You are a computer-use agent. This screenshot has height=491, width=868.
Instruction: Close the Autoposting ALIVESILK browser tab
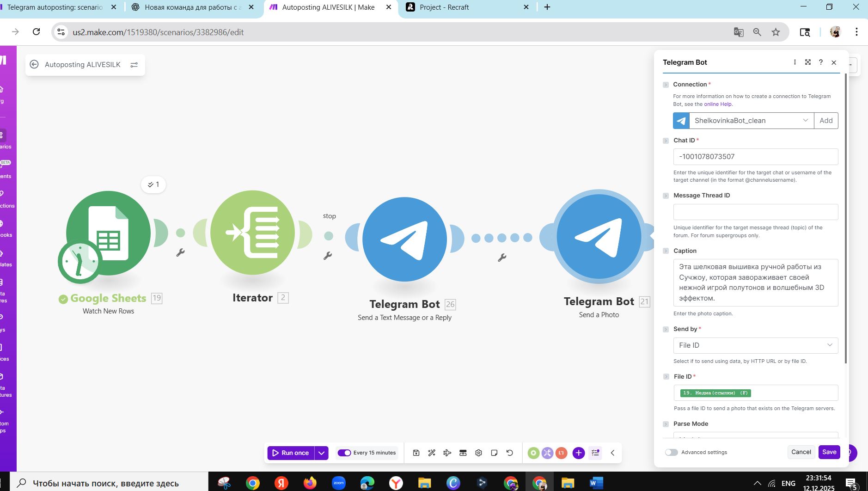(x=389, y=7)
